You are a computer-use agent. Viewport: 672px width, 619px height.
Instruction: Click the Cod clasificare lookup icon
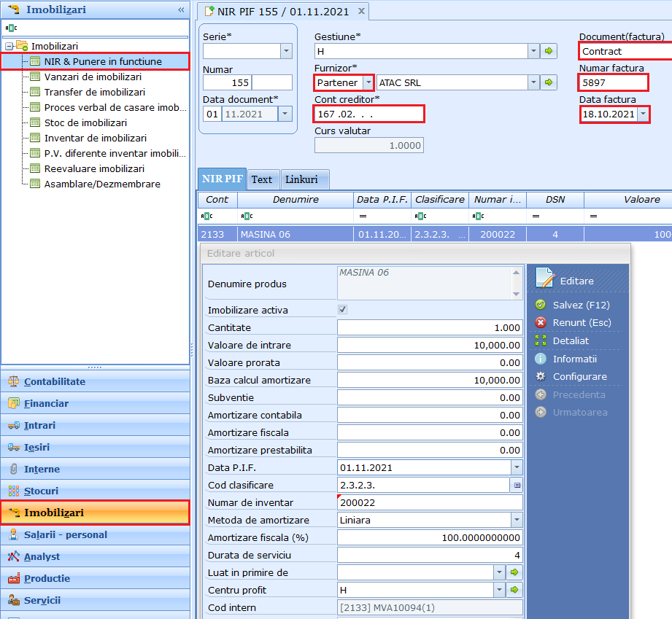point(517,485)
